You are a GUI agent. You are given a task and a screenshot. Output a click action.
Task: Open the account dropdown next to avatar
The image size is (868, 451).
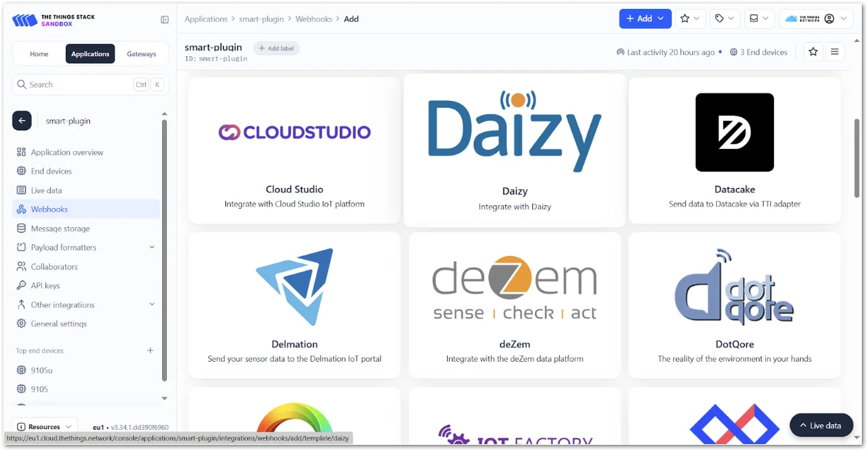point(844,19)
